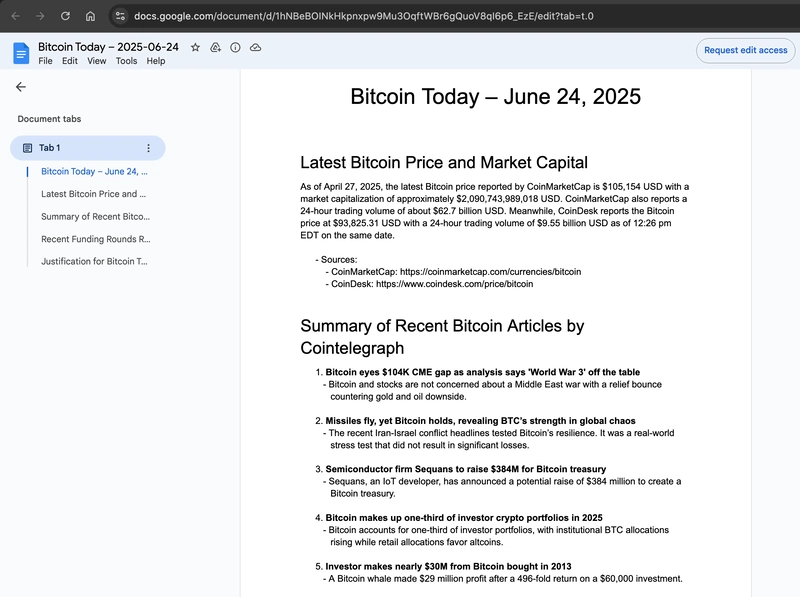Open the File menu

coord(45,61)
